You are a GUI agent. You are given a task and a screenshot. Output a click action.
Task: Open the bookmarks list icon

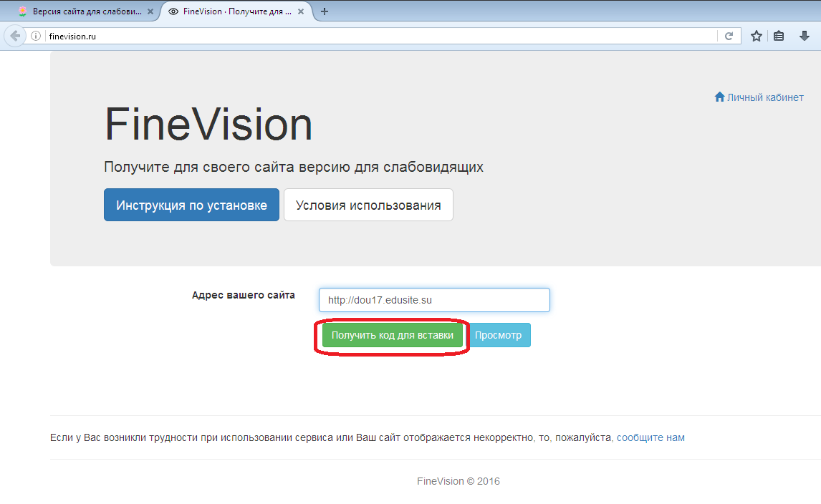point(779,36)
